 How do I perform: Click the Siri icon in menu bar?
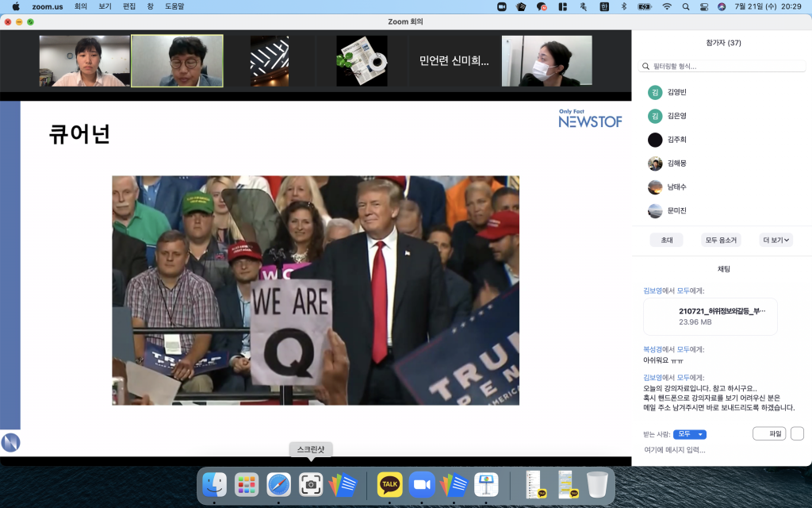click(x=722, y=6)
